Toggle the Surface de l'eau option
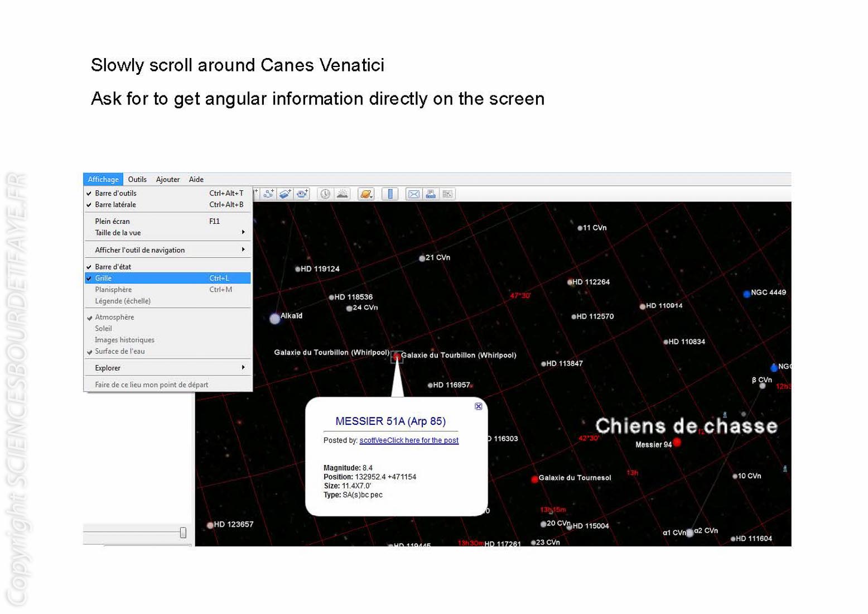This screenshot has height=614, width=868. pyautogui.click(x=167, y=351)
